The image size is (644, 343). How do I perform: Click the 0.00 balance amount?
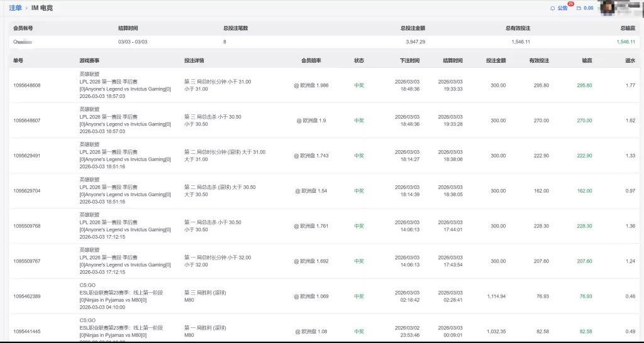(x=589, y=8)
